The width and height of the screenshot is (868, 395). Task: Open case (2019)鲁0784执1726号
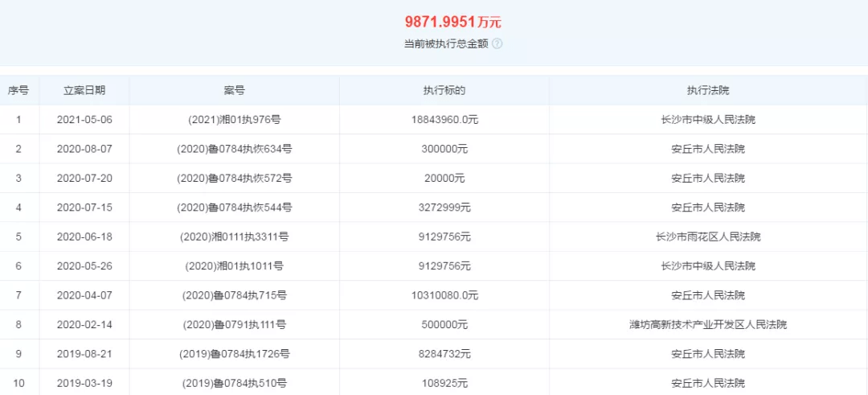234,354
